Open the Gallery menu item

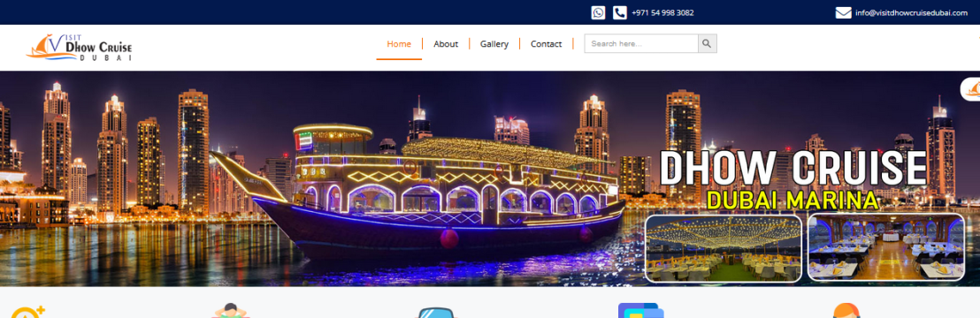click(494, 44)
